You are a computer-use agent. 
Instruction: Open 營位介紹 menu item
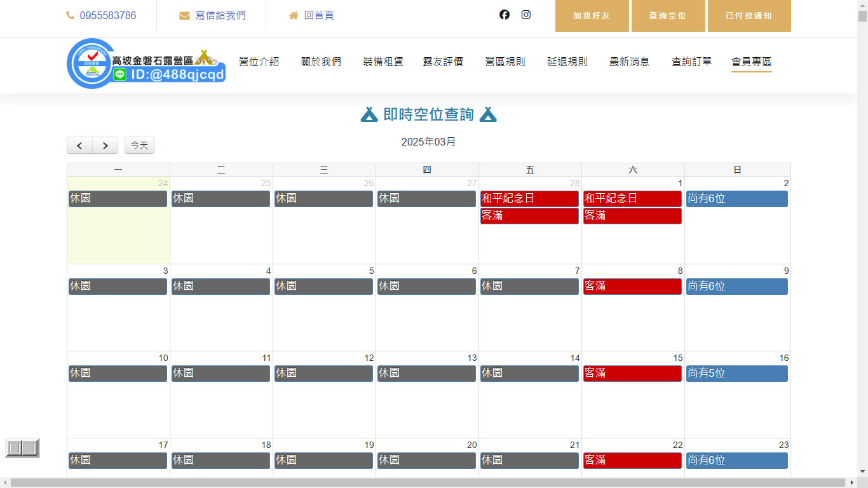[259, 62]
